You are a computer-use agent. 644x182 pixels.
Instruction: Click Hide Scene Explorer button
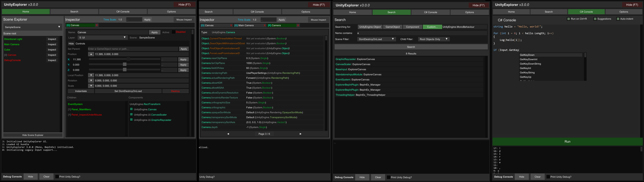tap(33, 135)
